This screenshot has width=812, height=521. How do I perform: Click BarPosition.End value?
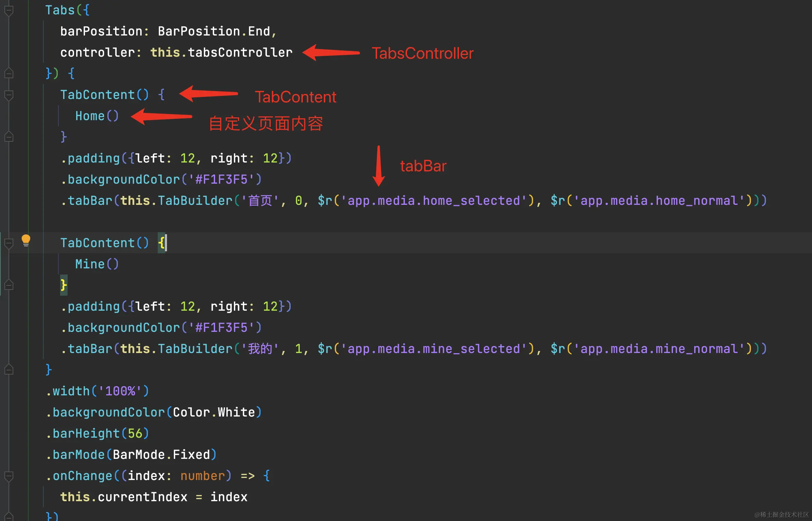[214, 31]
